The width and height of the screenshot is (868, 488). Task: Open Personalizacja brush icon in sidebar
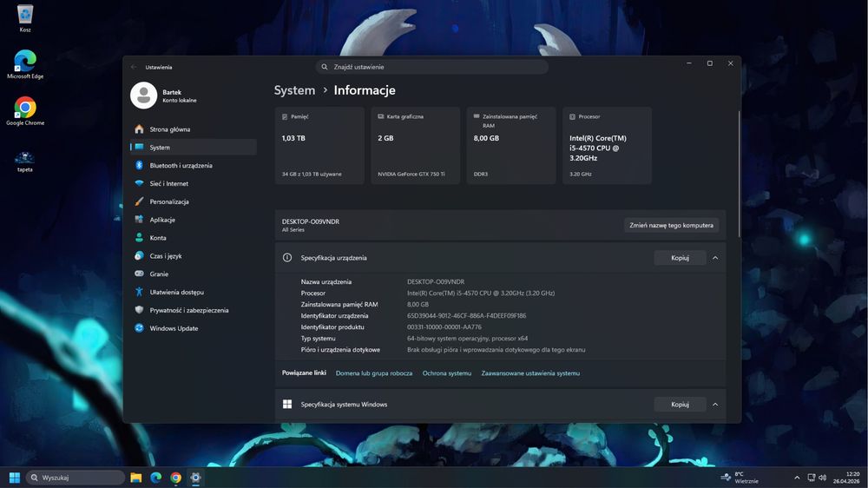(139, 201)
